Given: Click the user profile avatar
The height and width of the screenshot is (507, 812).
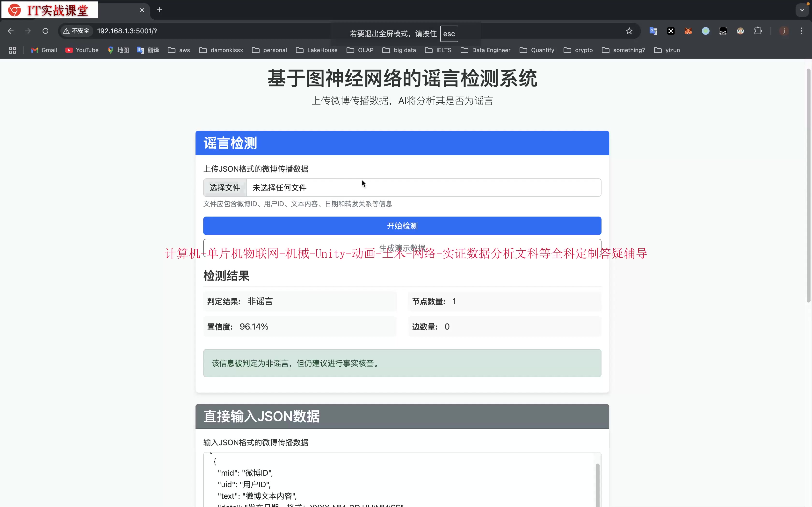Looking at the screenshot, I should pyautogui.click(x=784, y=31).
